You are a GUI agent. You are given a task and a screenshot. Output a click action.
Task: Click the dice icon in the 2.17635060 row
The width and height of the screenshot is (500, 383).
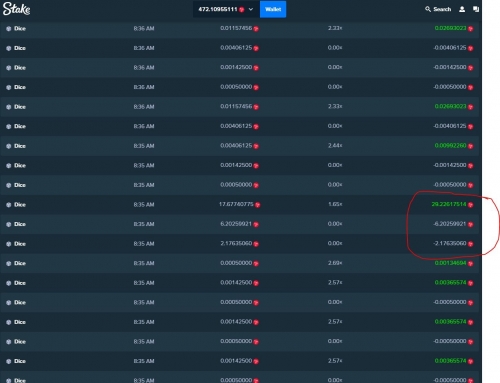pos(9,244)
